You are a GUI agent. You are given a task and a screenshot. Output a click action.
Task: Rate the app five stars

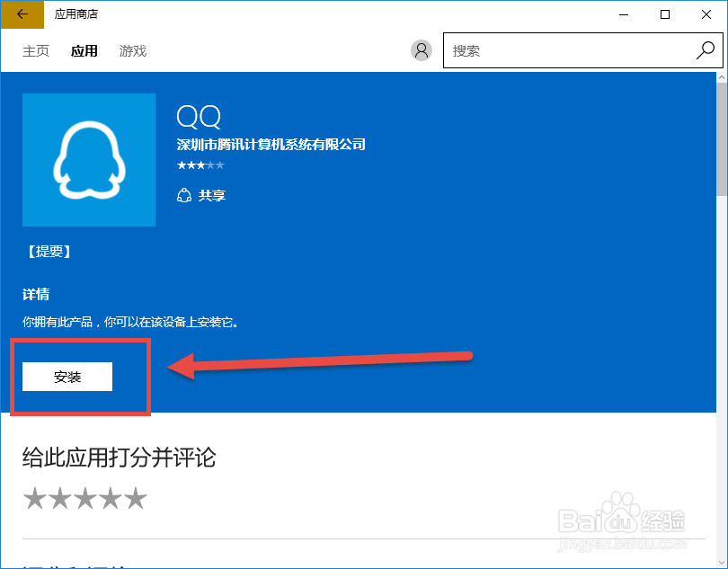[136, 498]
